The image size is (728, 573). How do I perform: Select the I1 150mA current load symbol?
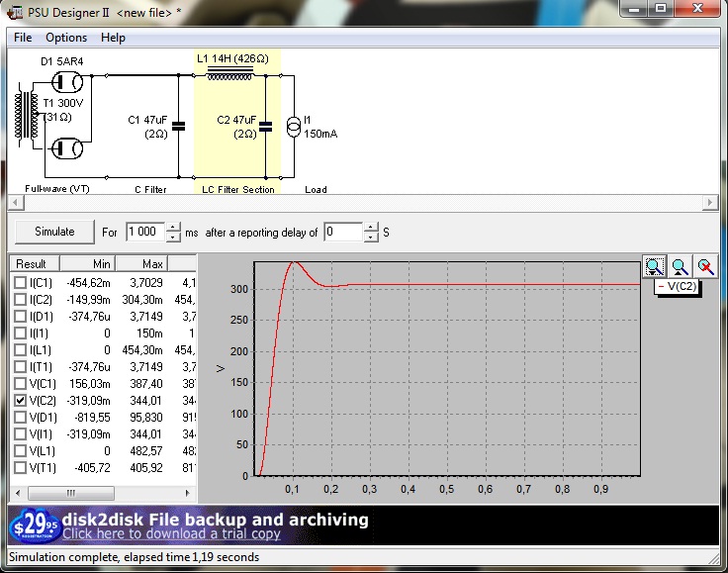(x=293, y=127)
